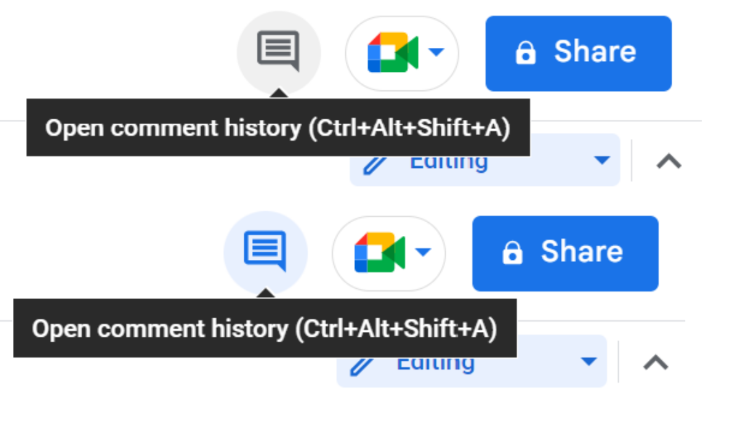
Task: Click the lock icon in the upper Share button
Action: coord(526,53)
